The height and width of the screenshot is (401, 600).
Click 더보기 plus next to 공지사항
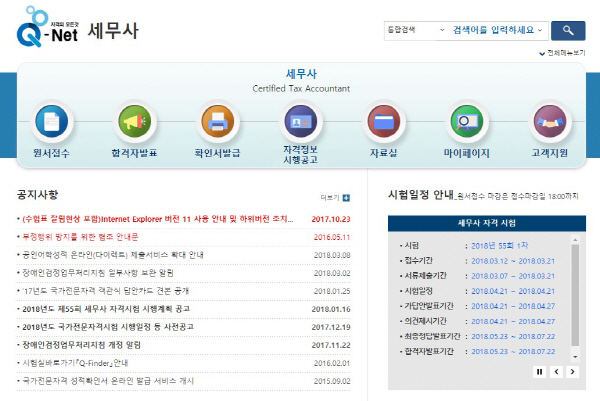346,198
